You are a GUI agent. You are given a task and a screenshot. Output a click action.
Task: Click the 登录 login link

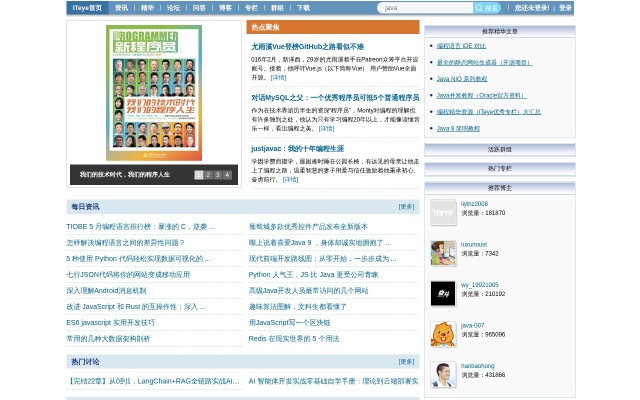(x=565, y=8)
